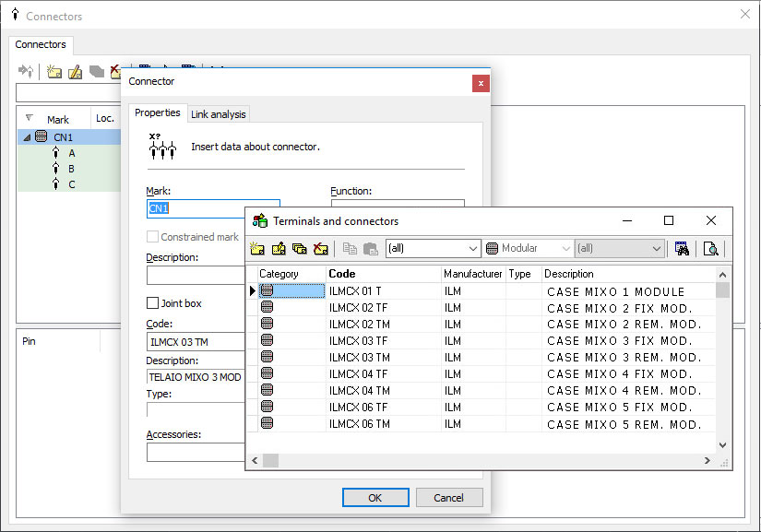Click in the Accessories input field
Image resolution: width=761 pixels, height=532 pixels.
(196, 452)
